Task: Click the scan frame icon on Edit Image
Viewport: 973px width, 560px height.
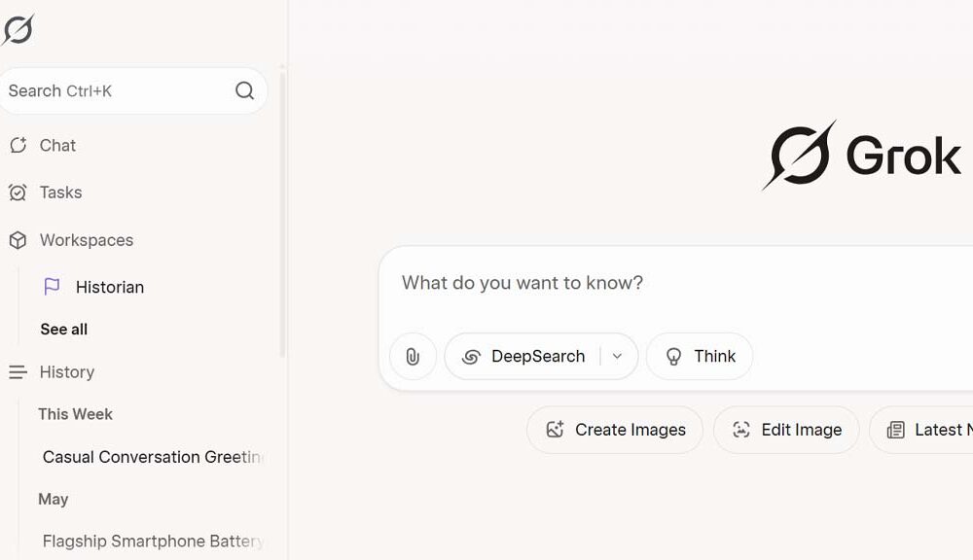Action: click(x=740, y=429)
